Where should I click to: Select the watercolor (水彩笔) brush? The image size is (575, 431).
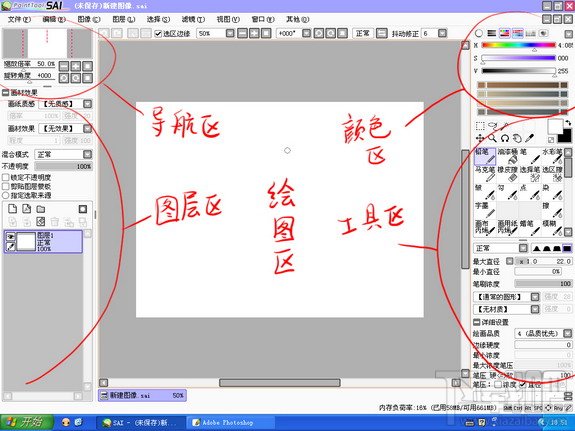pos(552,156)
